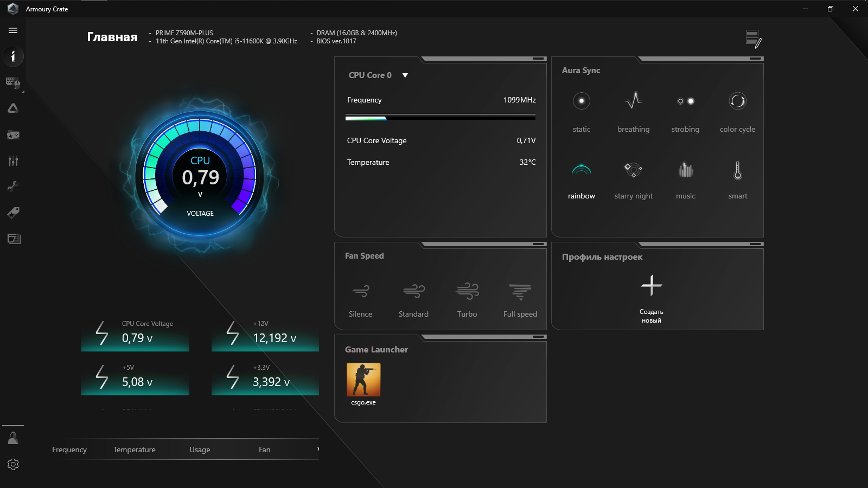Click the CPU frequency progress bar
Viewport: 868px width, 488px height.
[441, 117]
